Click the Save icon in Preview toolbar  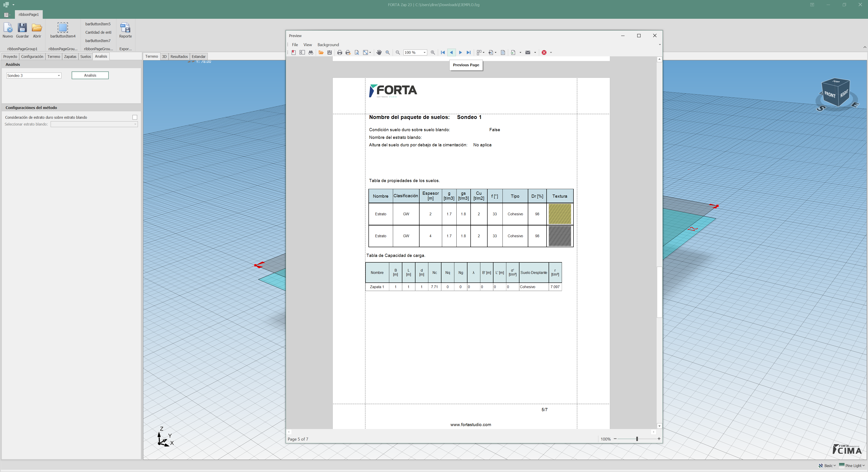(x=330, y=53)
